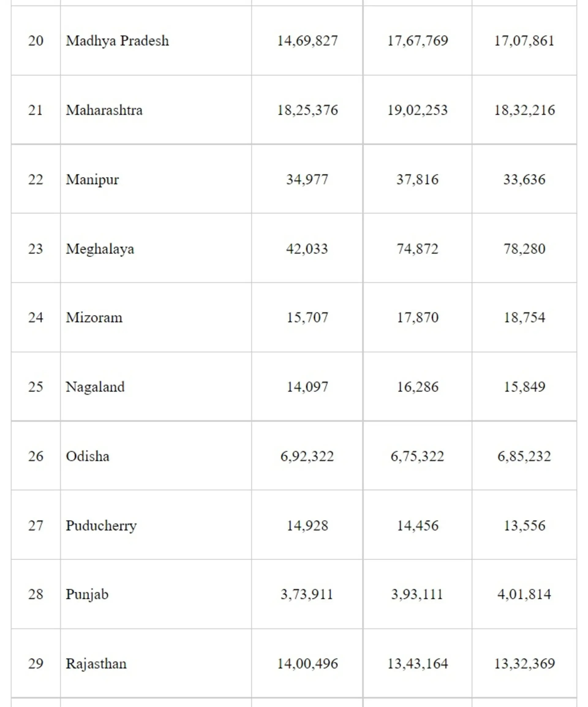Screen dimensions: 588x707
Task: Select Maharashtra's value 19,02,253
Action: [x=417, y=110]
